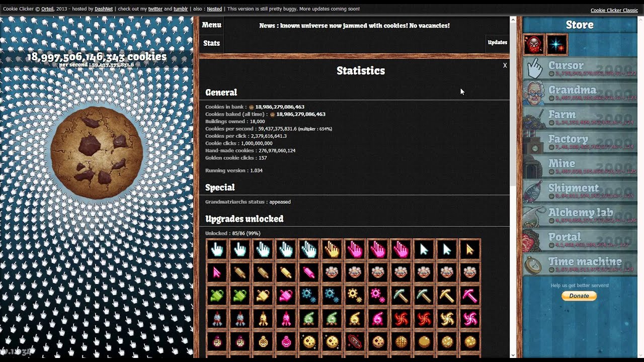
Task: Follow the DashNet link
Action: [x=104, y=9]
